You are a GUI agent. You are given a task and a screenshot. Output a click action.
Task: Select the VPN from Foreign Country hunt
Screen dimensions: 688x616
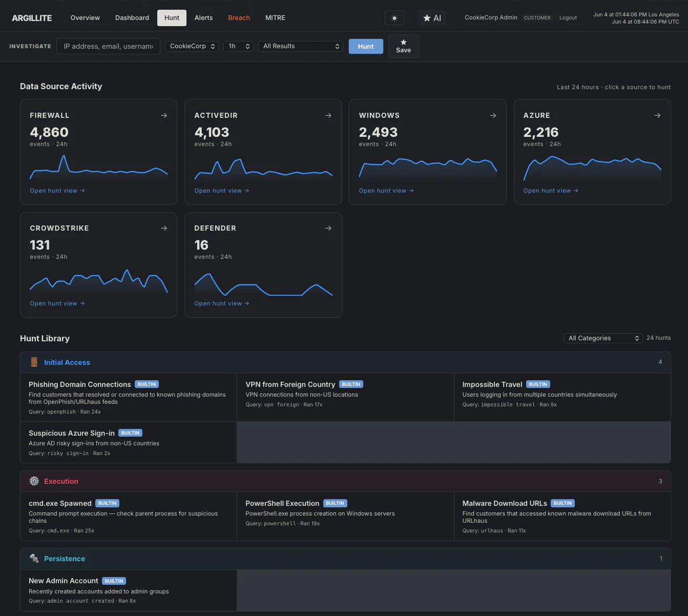[x=345, y=397]
